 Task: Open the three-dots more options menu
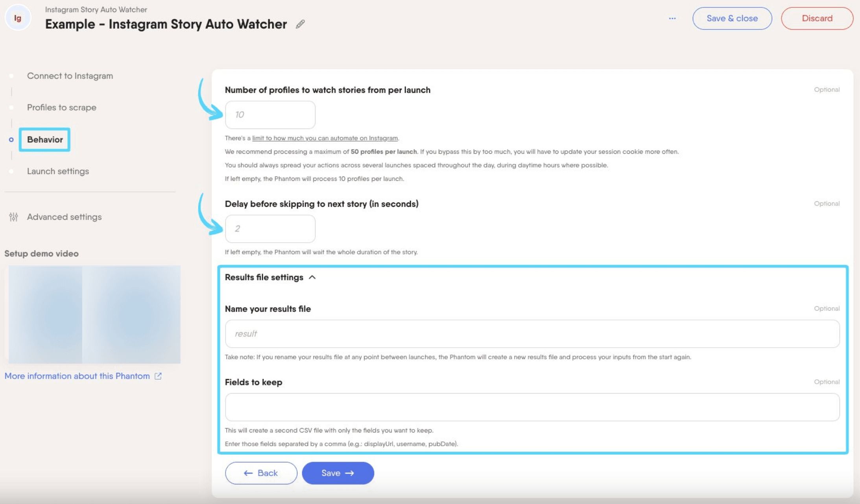672,18
